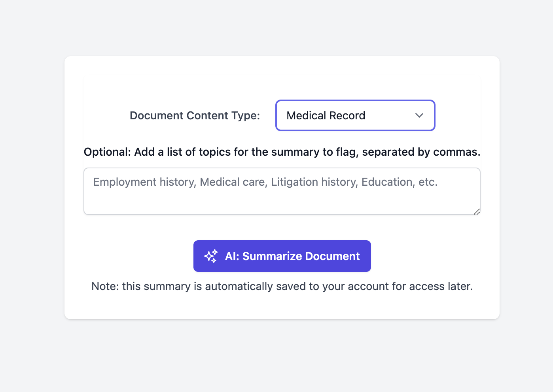Viewport: 553px width, 392px height.
Task: Click the Medical Record text in the selector
Action: [326, 115]
